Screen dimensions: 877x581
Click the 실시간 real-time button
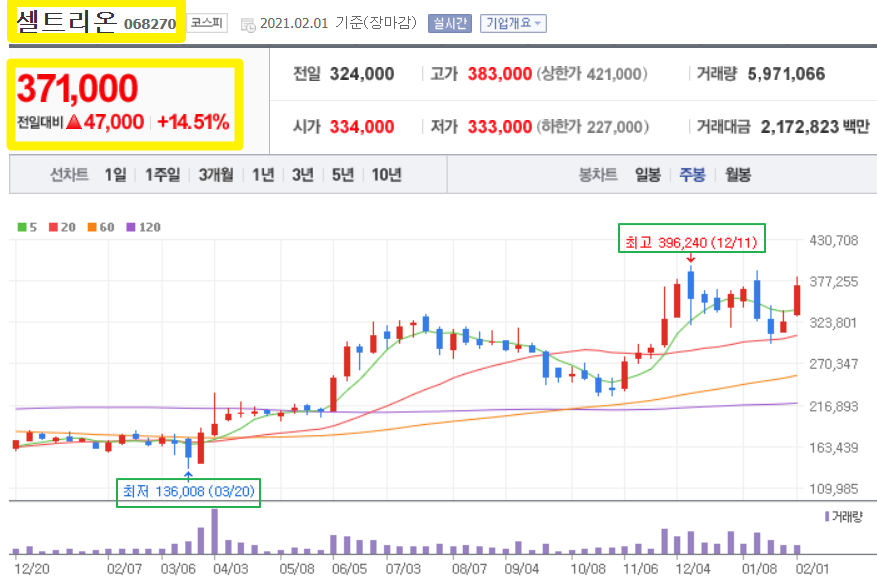[x=450, y=23]
